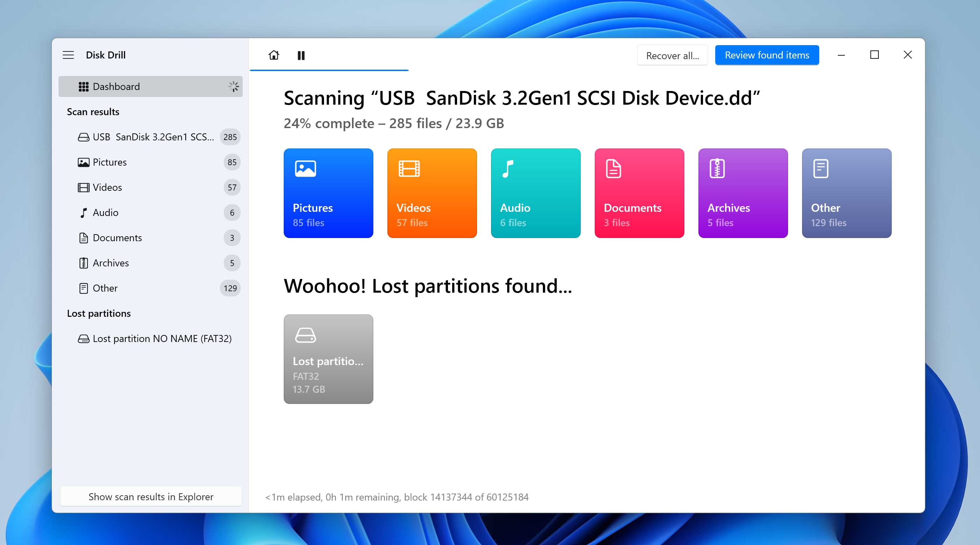The height and width of the screenshot is (545, 980).
Task: Click the 'Woohoo! Lost partitions found...' heading
Action: (428, 286)
